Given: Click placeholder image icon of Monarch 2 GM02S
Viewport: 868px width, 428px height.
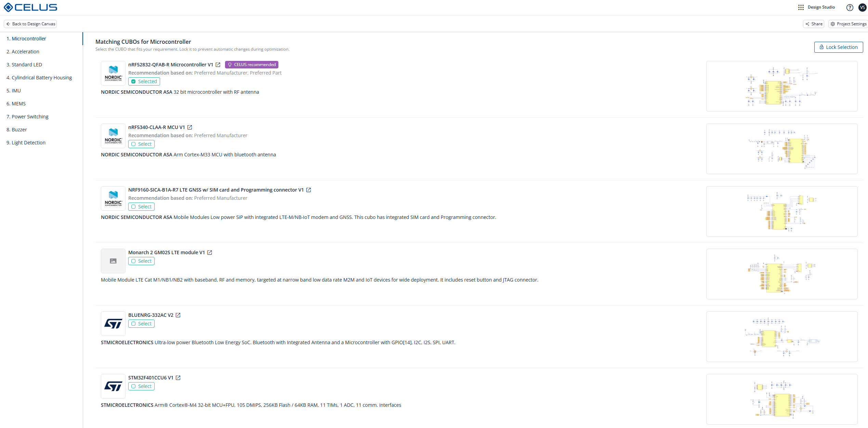Looking at the screenshot, I should 113,261.
